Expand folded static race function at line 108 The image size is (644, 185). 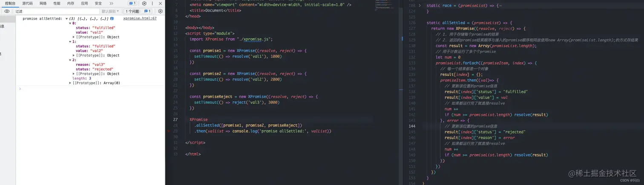tap(420, 6)
